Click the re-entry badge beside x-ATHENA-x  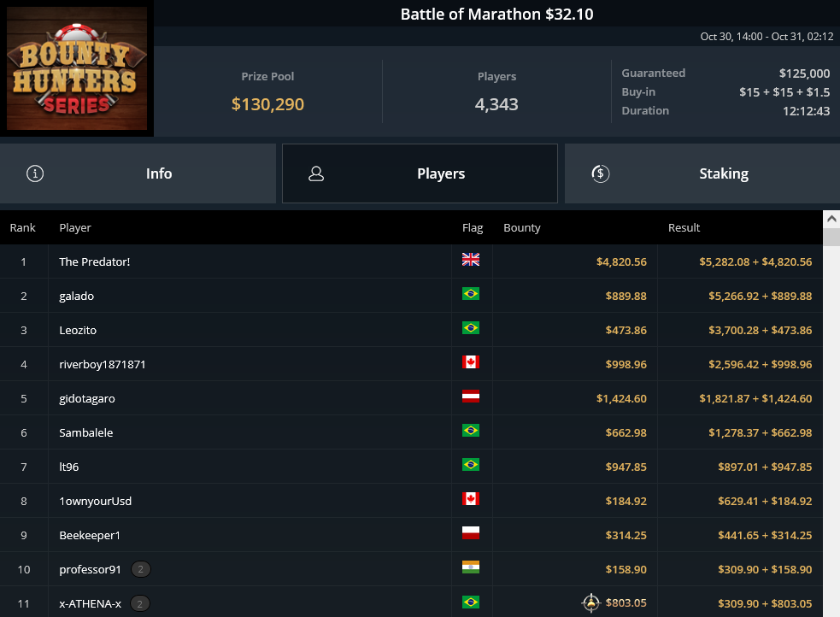click(x=140, y=603)
